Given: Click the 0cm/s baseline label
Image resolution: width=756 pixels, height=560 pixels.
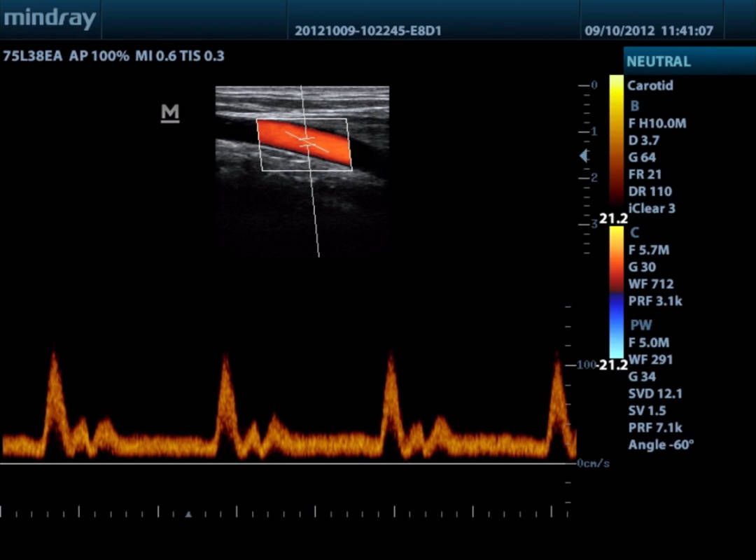Looking at the screenshot, I should [593, 463].
